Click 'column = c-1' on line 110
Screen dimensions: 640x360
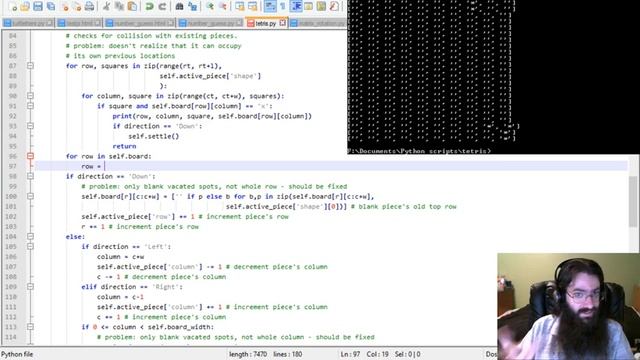(x=120, y=297)
